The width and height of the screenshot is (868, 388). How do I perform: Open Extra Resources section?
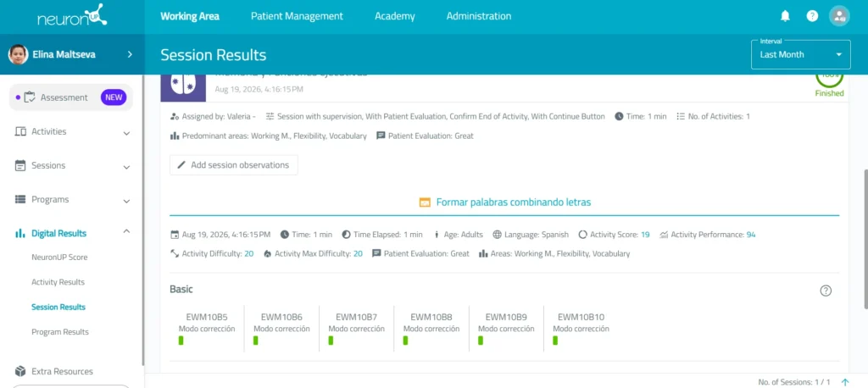62,371
